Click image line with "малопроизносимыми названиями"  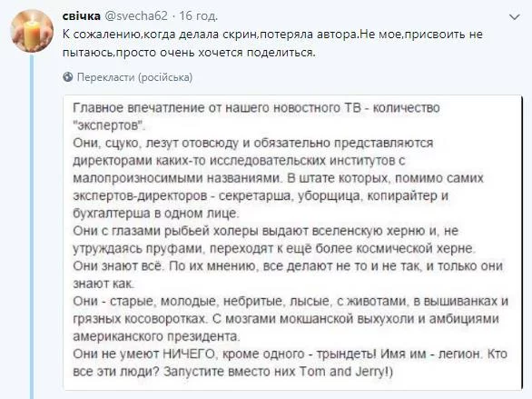(x=278, y=178)
